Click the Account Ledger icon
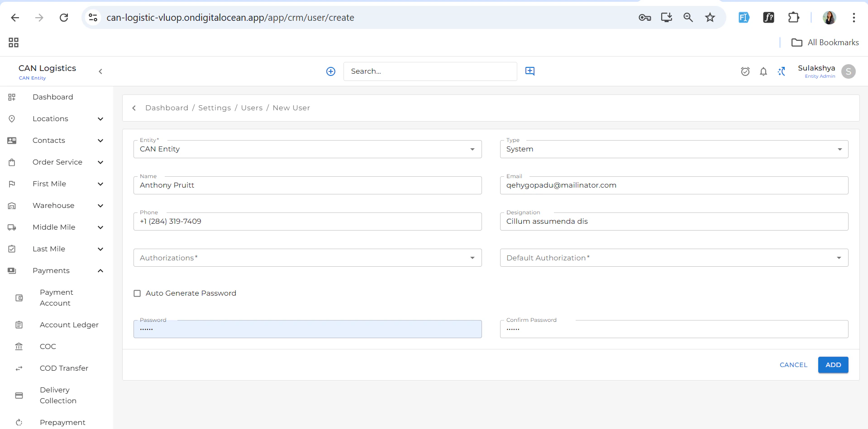 tap(19, 325)
